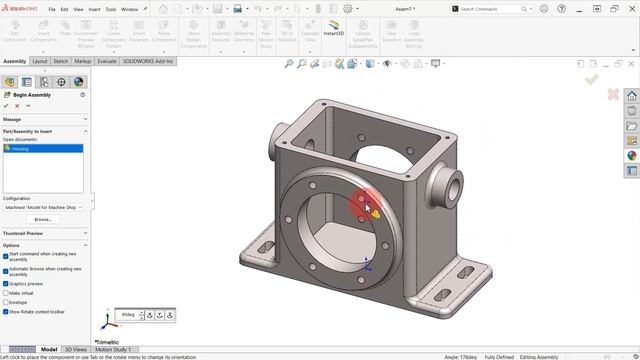Open the View Settings monitor icon
640x360 pixels.
coord(436,64)
